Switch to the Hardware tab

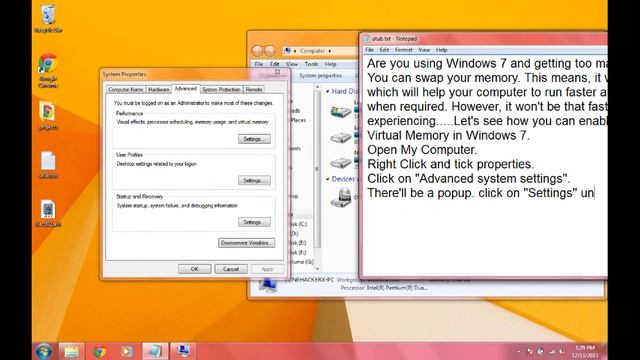(x=159, y=89)
